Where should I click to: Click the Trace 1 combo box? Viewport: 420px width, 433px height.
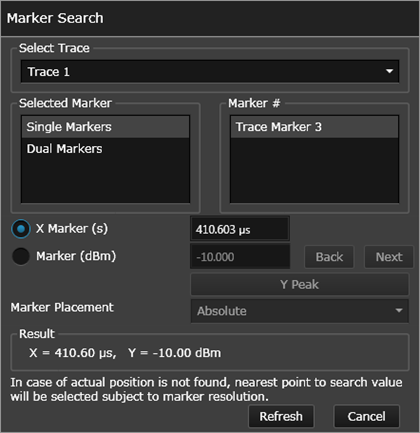pos(210,71)
